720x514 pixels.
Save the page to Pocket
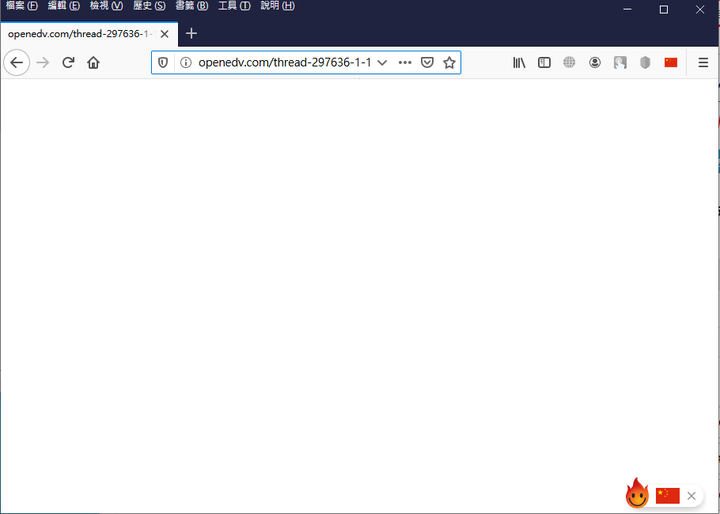(x=427, y=62)
